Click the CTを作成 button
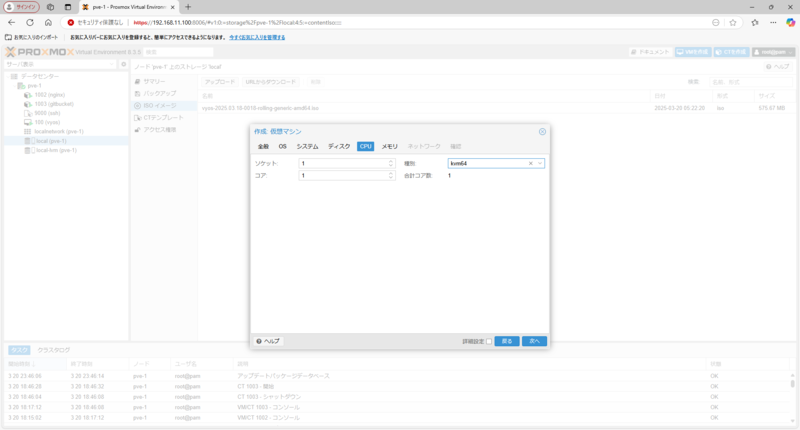This screenshot has width=800, height=430. pos(731,52)
